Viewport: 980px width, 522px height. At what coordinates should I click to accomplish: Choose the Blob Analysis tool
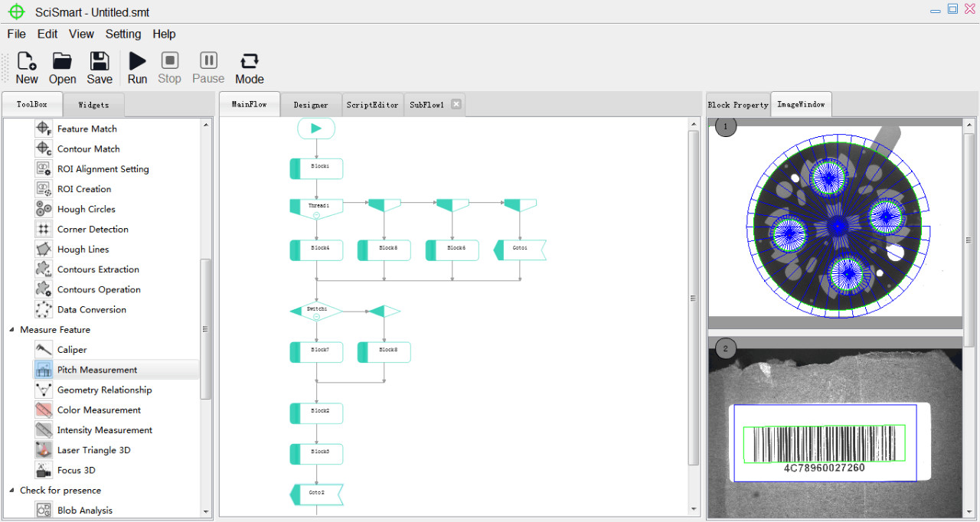(84, 511)
